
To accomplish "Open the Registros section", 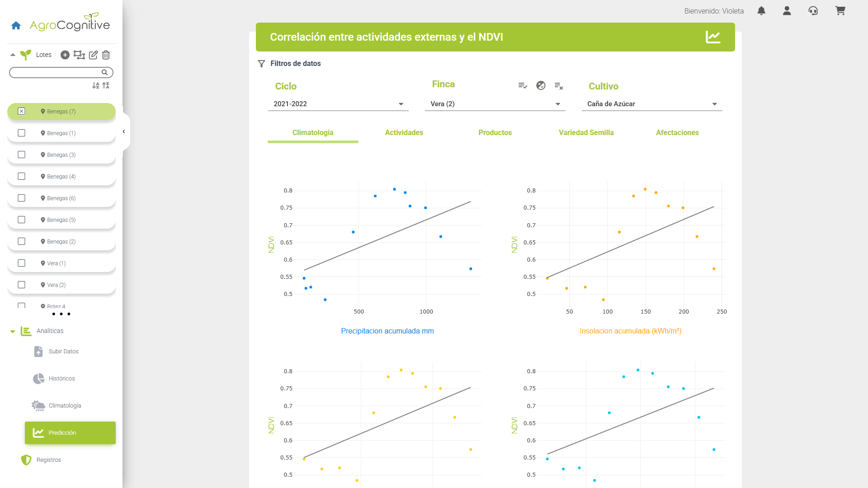I will (x=49, y=460).
